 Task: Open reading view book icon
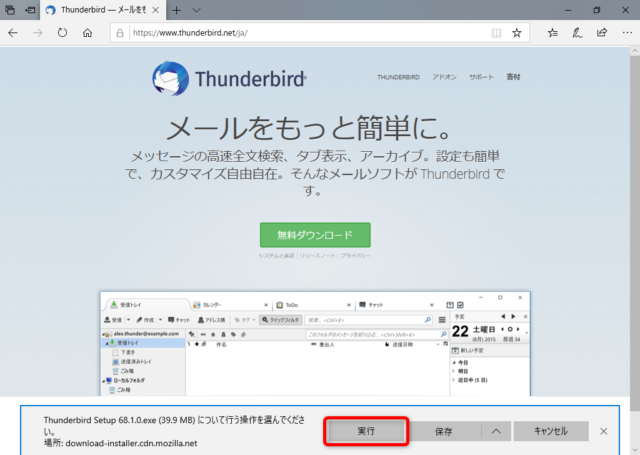(496, 33)
